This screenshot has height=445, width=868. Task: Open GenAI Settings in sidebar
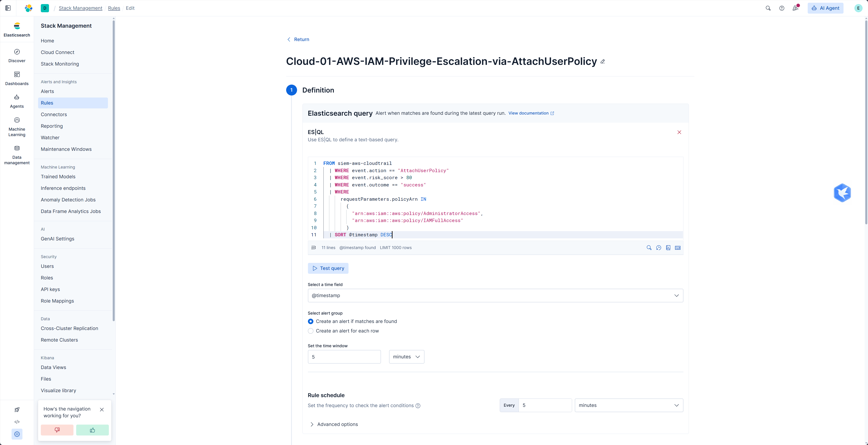58,239
